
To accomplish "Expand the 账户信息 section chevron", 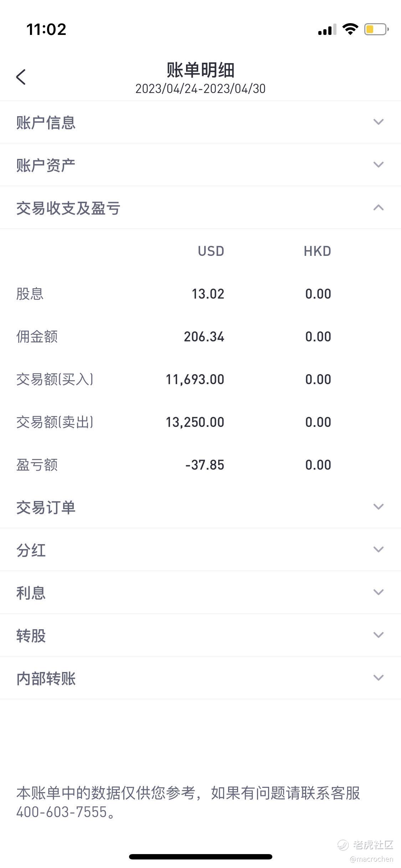I will point(378,122).
